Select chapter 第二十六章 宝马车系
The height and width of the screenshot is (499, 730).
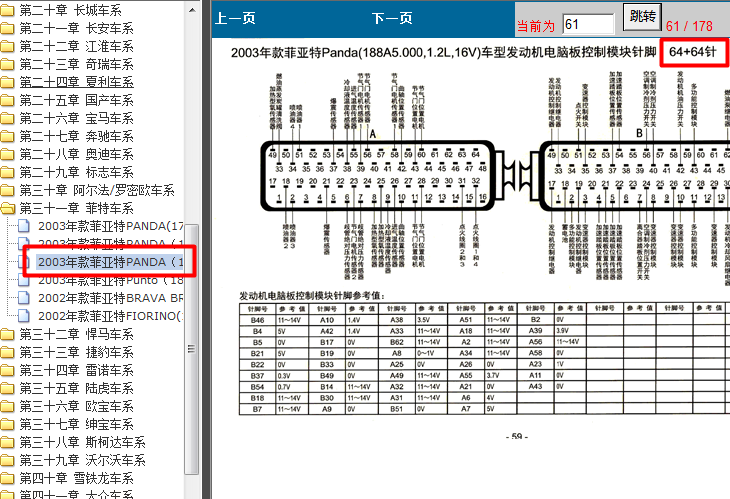point(76,118)
